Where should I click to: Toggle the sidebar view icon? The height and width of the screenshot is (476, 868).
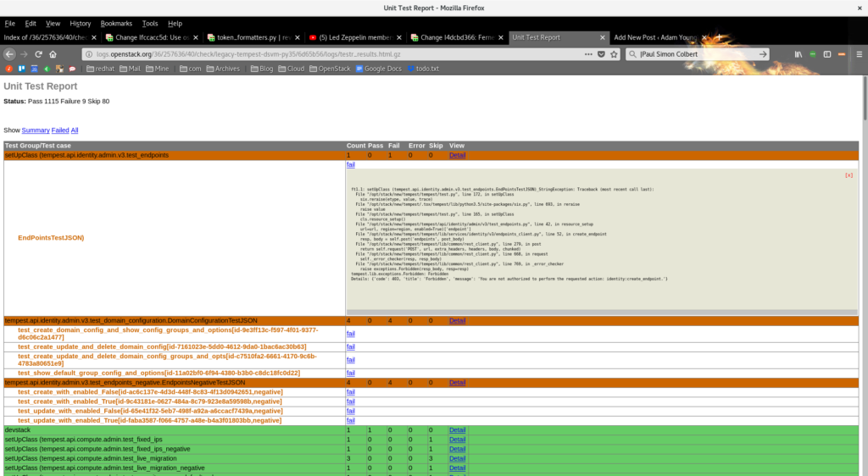[x=827, y=54]
